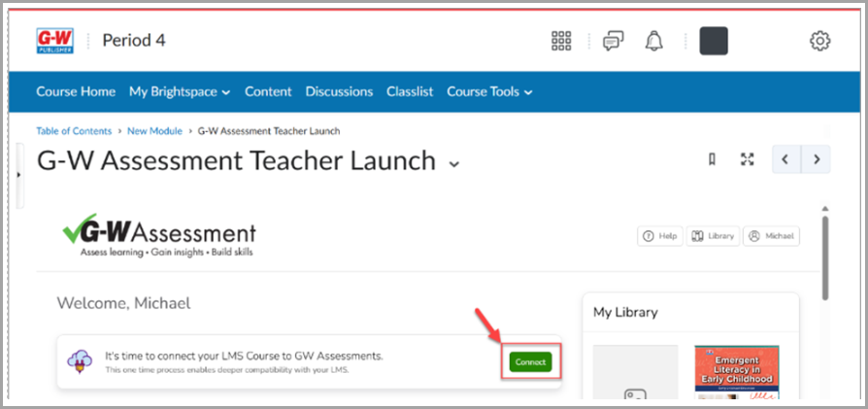Open the notifications bell

653,41
